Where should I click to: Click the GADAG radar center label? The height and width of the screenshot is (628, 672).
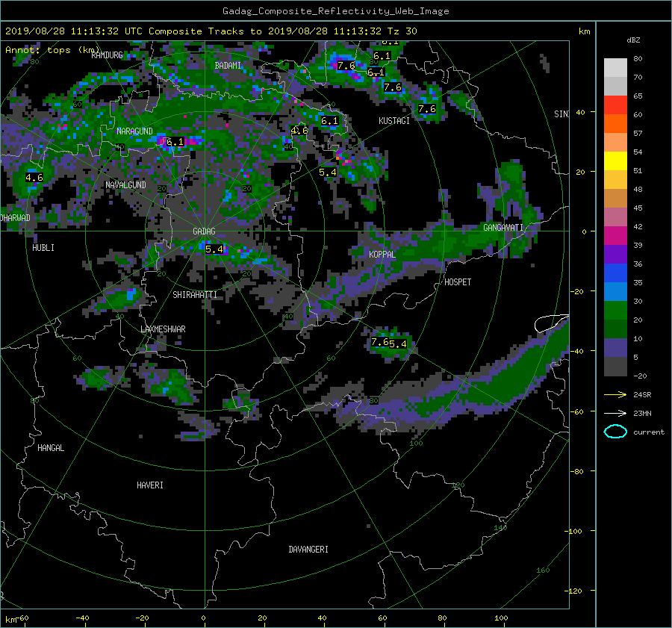(204, 231)
